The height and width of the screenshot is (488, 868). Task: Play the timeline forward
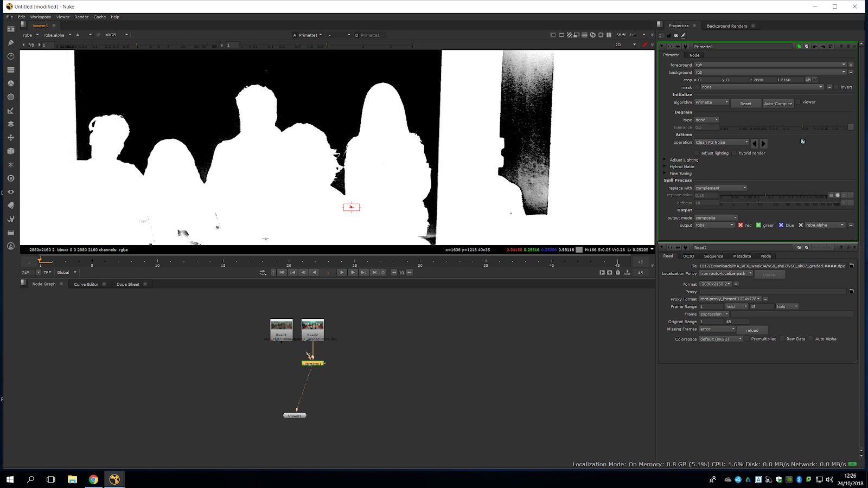pos(341,273)
